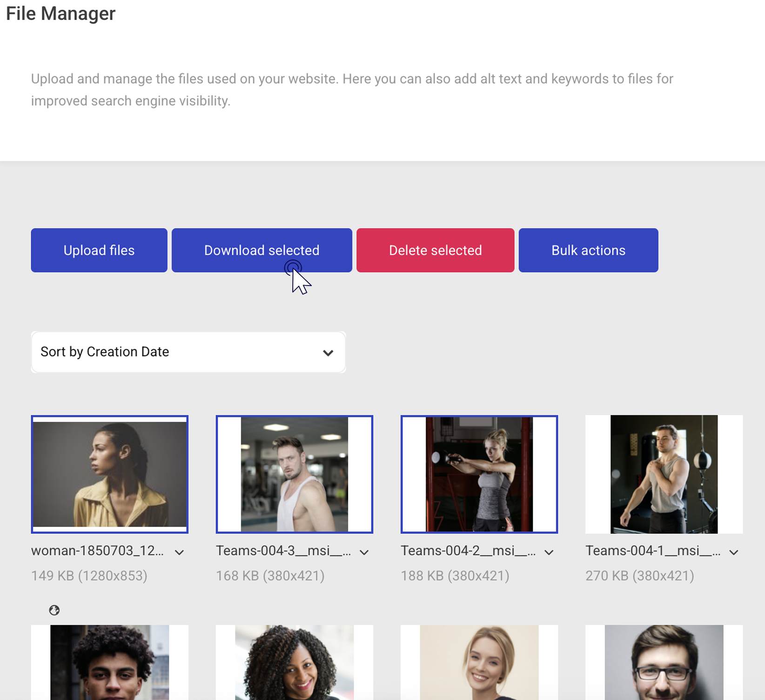Image resolution: width=765 pixels, height=700 pixels.
Task: Open the Bulk actions menu
Action: [x=588, y=250]
